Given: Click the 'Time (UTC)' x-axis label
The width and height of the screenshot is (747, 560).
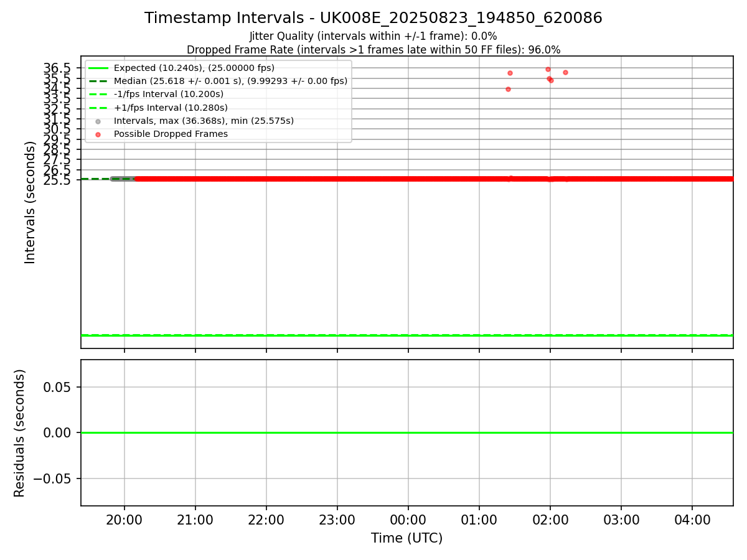Looking at the screenshot, I should coord(406,538).
